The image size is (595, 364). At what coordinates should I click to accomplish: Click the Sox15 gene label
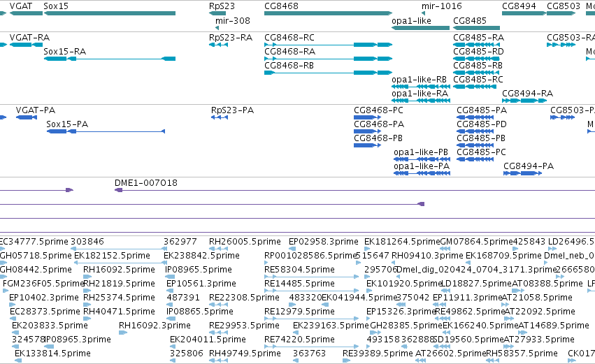[x=56, y=6]
